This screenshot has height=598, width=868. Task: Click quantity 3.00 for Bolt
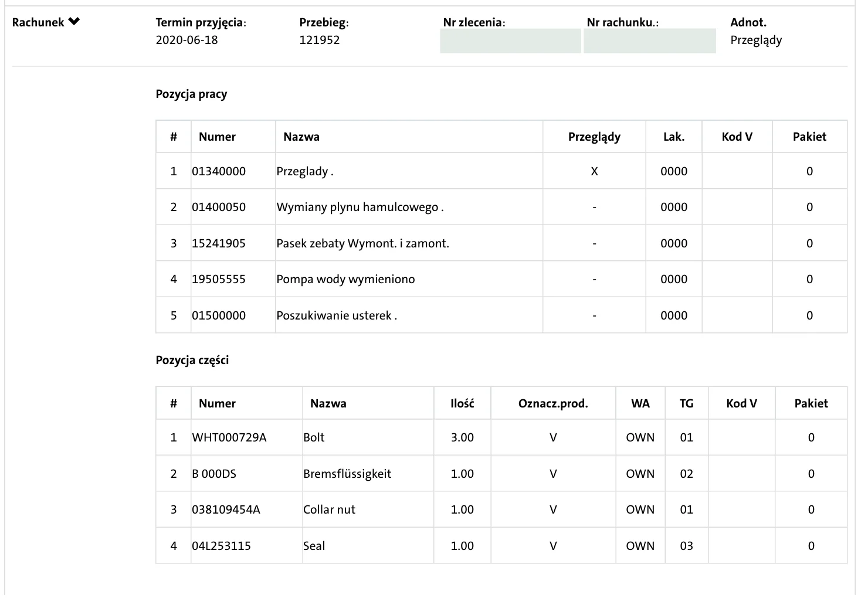[x=462, y=437]
